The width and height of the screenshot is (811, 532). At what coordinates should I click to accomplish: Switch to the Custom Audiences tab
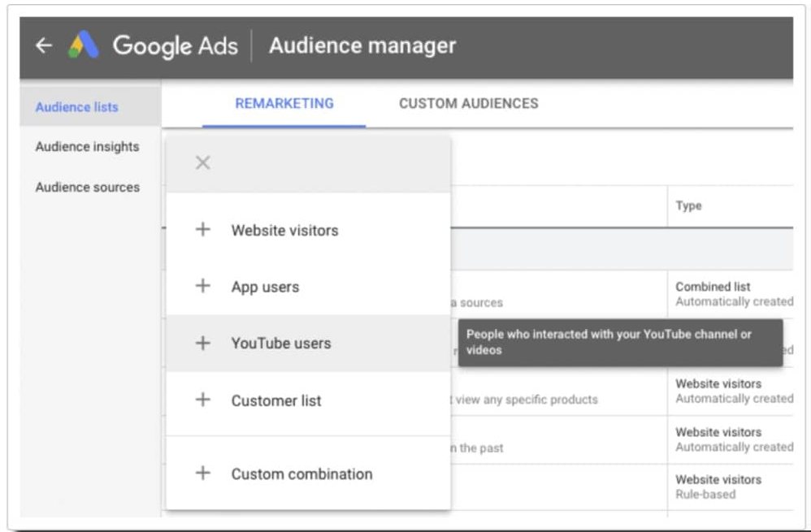469,104
